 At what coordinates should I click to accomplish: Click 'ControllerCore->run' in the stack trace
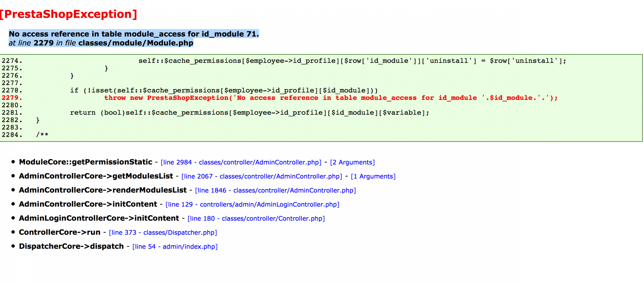[x=60, y=232]
